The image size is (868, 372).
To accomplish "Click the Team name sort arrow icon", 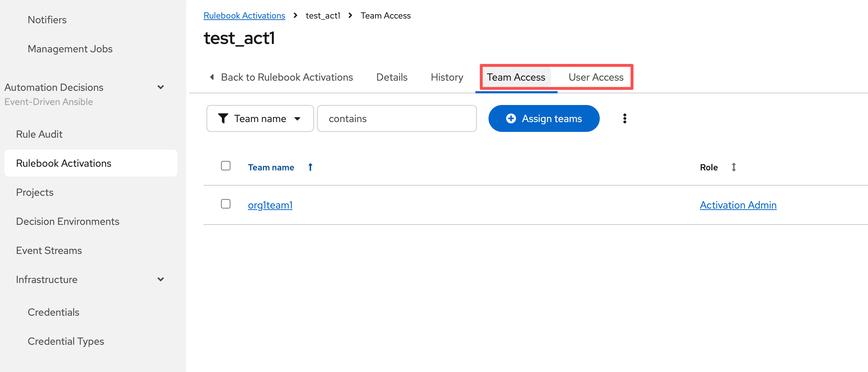I will [x=310, y=167].
